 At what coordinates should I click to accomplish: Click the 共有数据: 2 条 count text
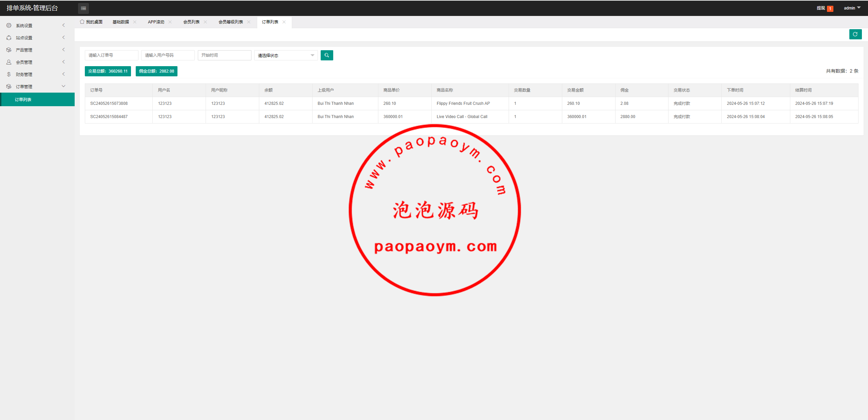(x=842, y=71)
